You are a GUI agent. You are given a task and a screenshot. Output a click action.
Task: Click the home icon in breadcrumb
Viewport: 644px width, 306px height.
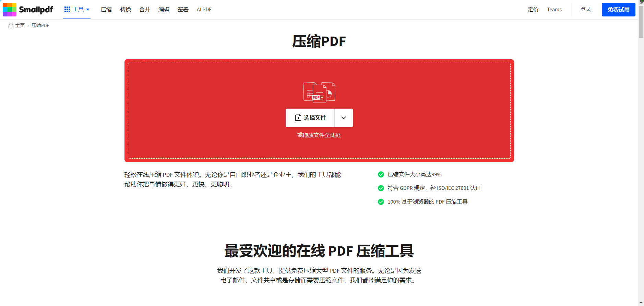coord(11,26)
